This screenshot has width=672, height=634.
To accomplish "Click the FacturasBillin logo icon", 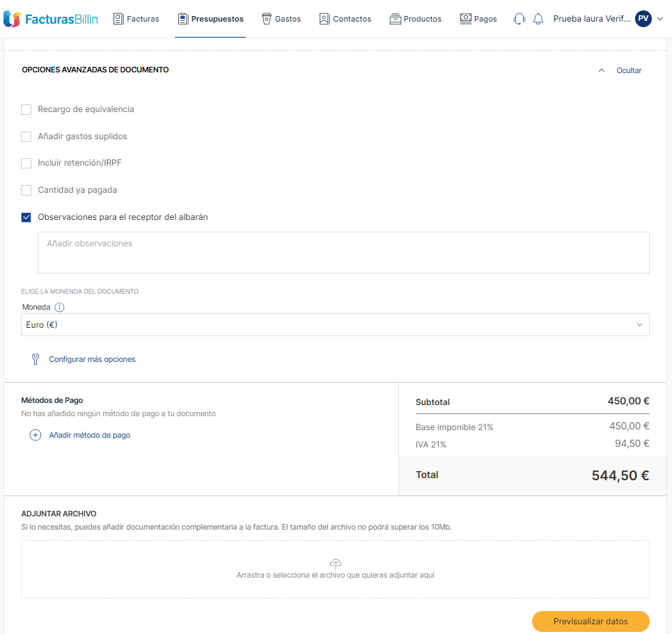I will pyautogui.click(x=12, y=19).
